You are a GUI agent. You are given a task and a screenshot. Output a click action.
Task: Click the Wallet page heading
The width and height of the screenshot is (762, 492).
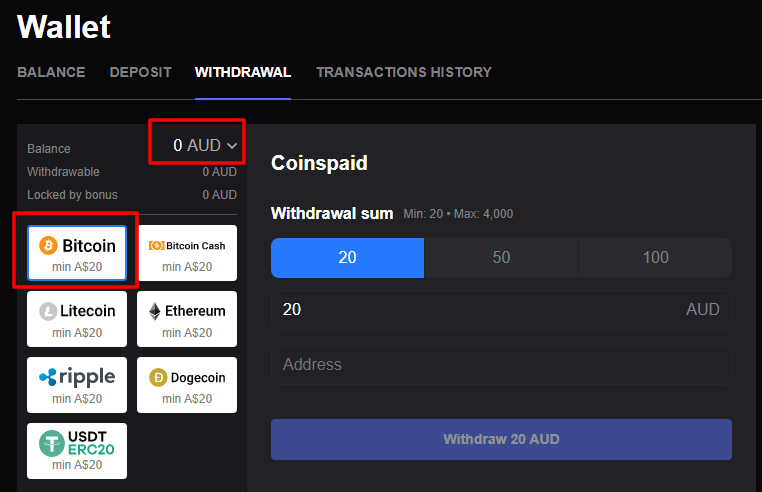64,27
